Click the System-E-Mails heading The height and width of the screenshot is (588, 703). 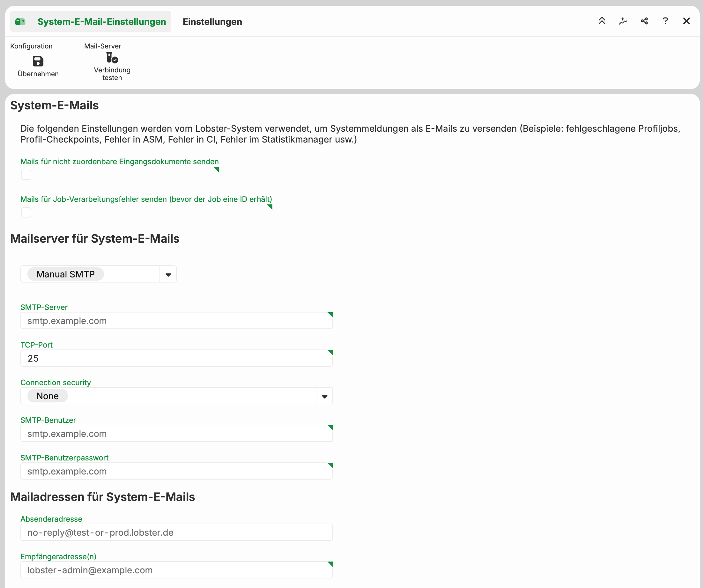(54, 105)
